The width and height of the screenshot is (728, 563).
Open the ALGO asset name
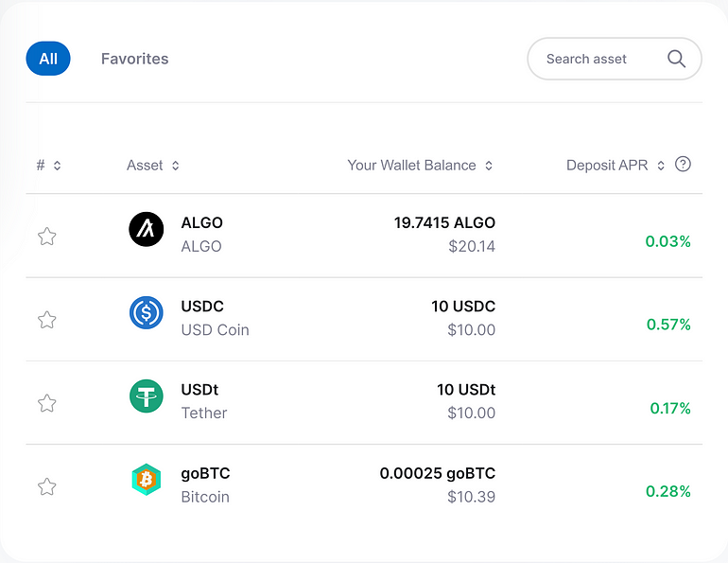tap(202, 223)
